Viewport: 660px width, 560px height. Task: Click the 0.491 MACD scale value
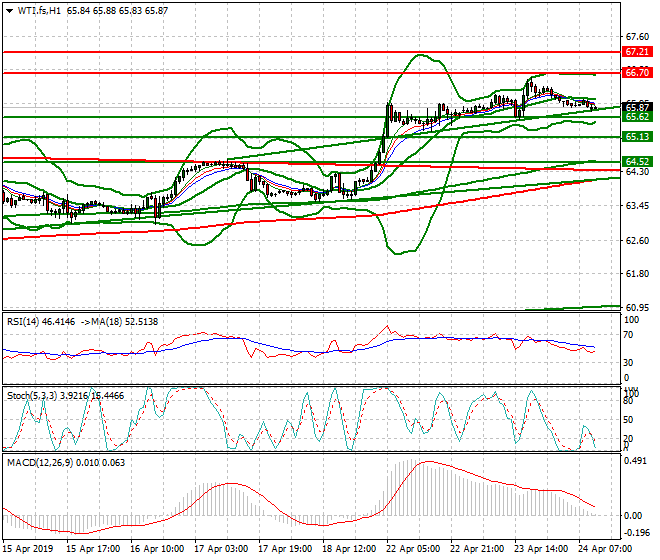pyautogui.click(x=635, y=461)
